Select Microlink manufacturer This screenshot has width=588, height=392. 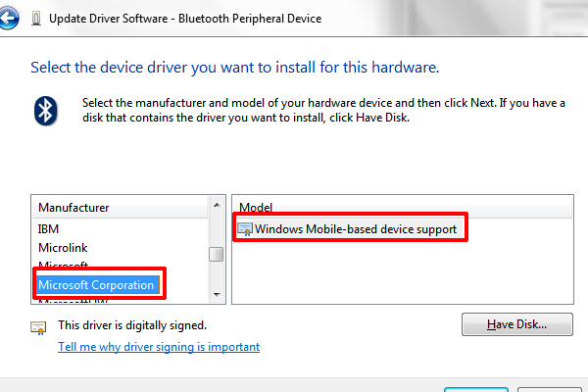click(63, 248)
